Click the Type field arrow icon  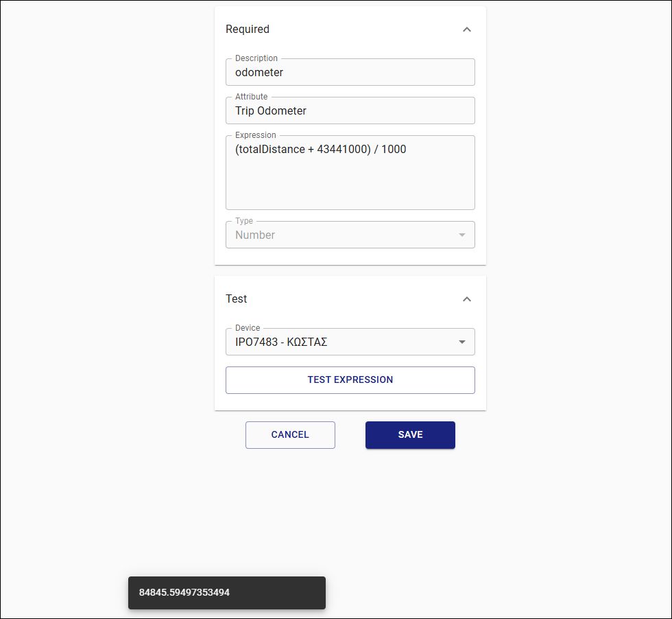point(461,235)
